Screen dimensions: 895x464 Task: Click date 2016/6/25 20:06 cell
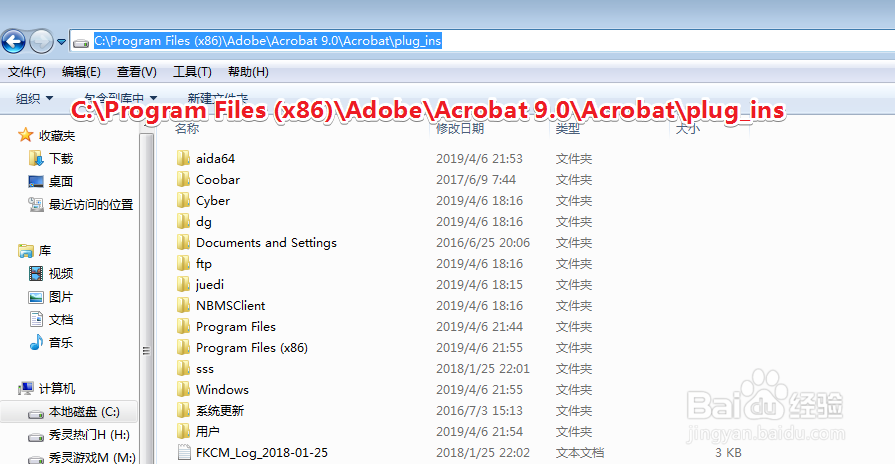[x=483, y=243]
